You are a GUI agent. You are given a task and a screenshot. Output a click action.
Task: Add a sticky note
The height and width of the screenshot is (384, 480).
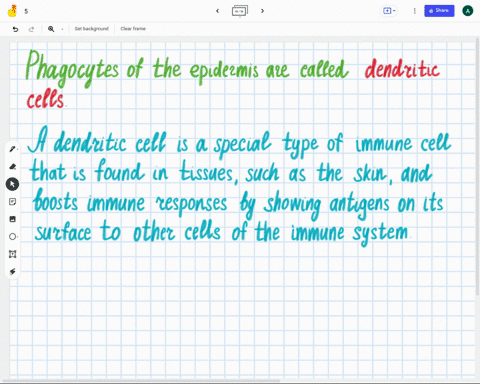click(13, 202)
